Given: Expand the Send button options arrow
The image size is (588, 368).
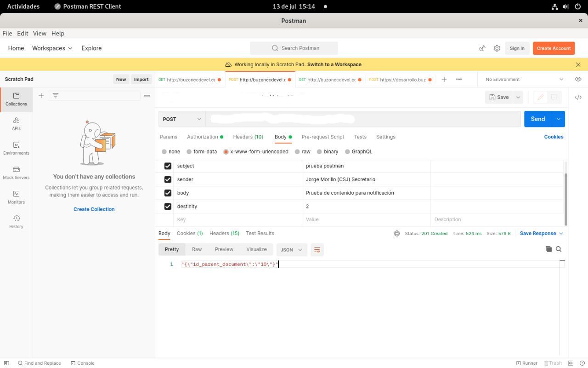Looking at the screenshot, I should (x=559, y=119).
